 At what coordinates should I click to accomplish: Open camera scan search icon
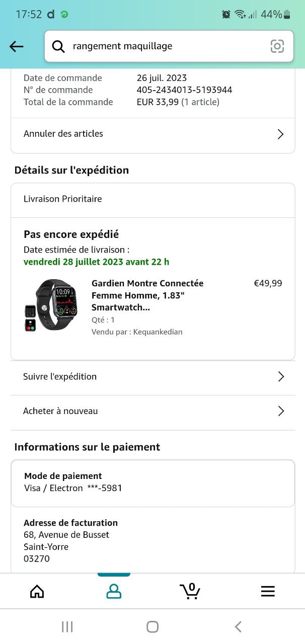click(277, 46)
